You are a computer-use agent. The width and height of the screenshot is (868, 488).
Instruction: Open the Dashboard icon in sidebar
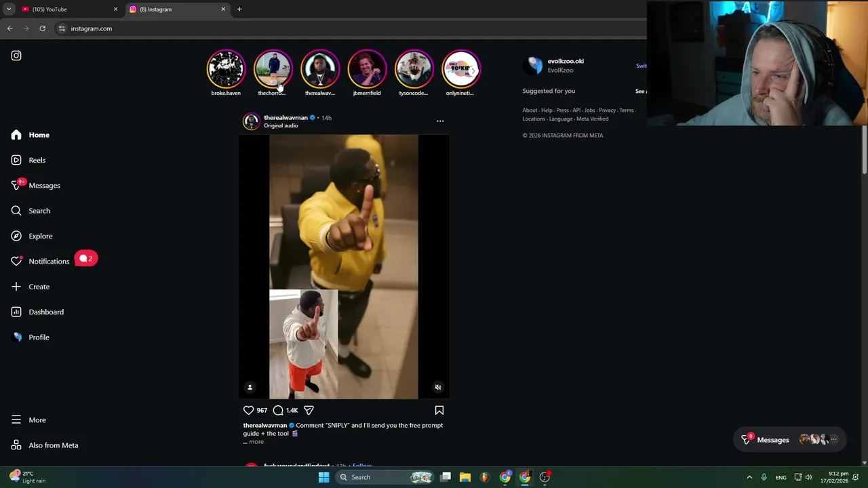point(16,312)
